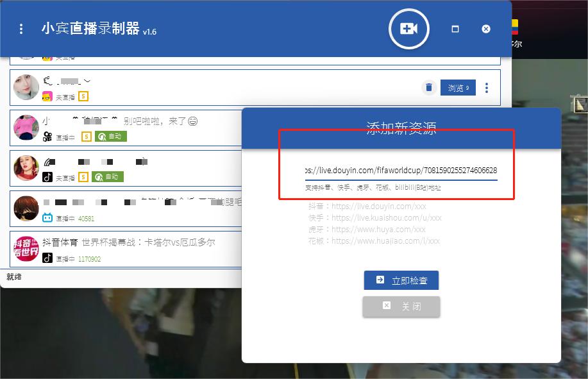588x379 pixels.
Task: Toggle 自动 mode on the Douyin streamer row
Action: [109, 176]
